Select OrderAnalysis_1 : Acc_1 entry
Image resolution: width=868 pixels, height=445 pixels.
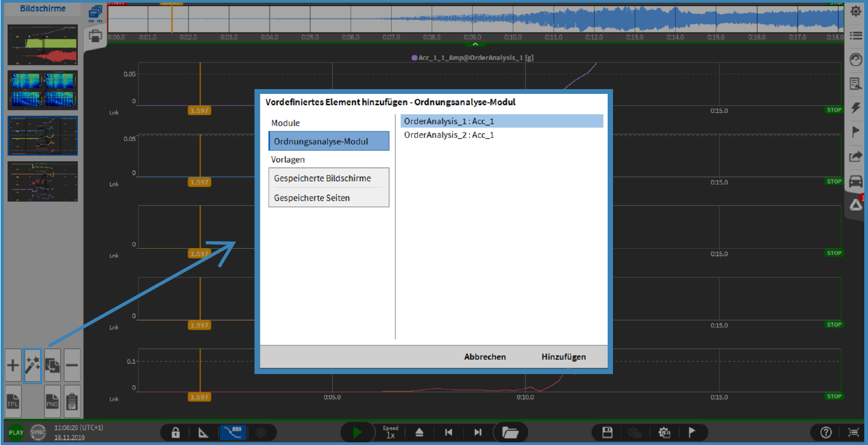point(502,121)
